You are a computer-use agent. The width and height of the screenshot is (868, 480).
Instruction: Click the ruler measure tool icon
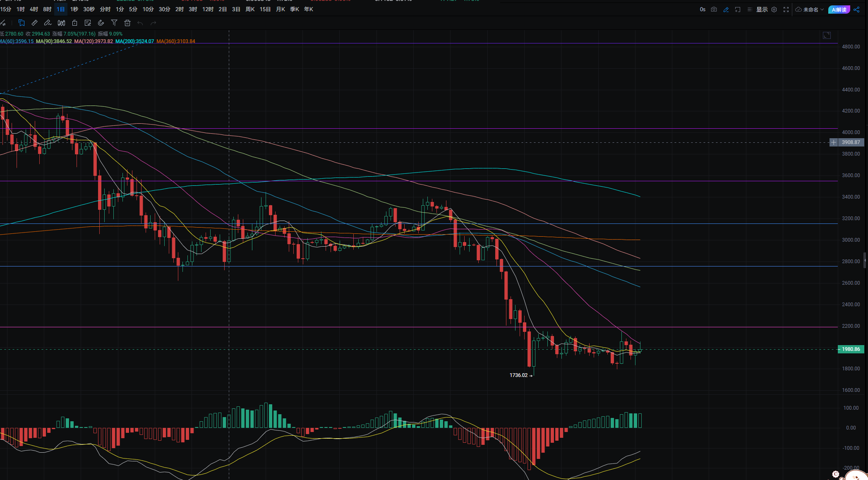tap(34, 23)
